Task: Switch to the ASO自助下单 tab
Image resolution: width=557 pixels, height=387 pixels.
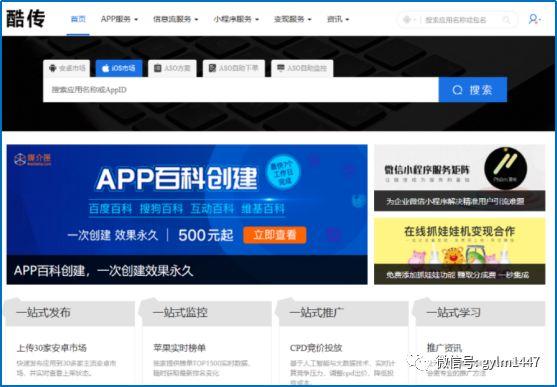Action: (234, 68)
